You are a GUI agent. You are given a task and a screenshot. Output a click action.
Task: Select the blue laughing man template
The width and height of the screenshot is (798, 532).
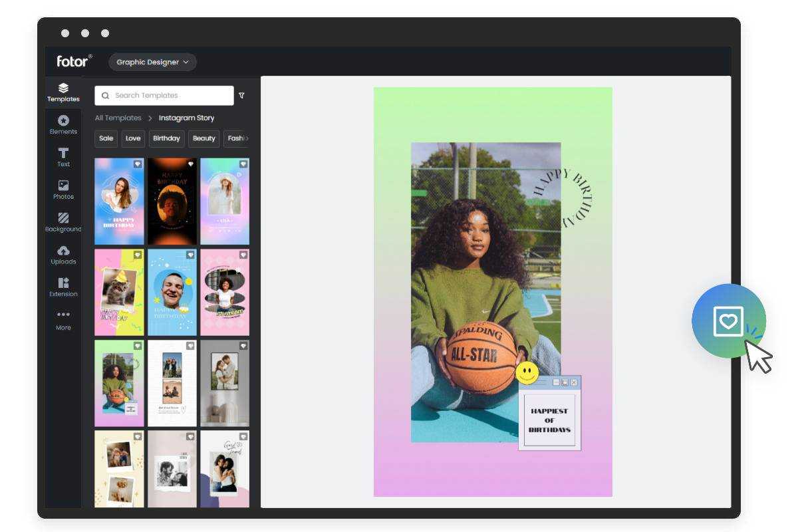[172, 293]
